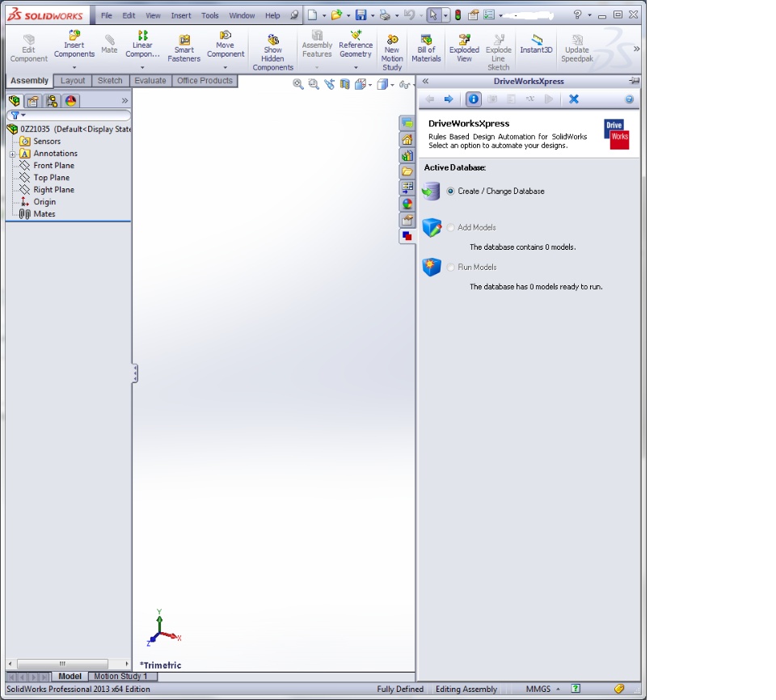This screenshot has width=776, height=700.
Task: Select Move Component tool
Action: pos(226,44)
